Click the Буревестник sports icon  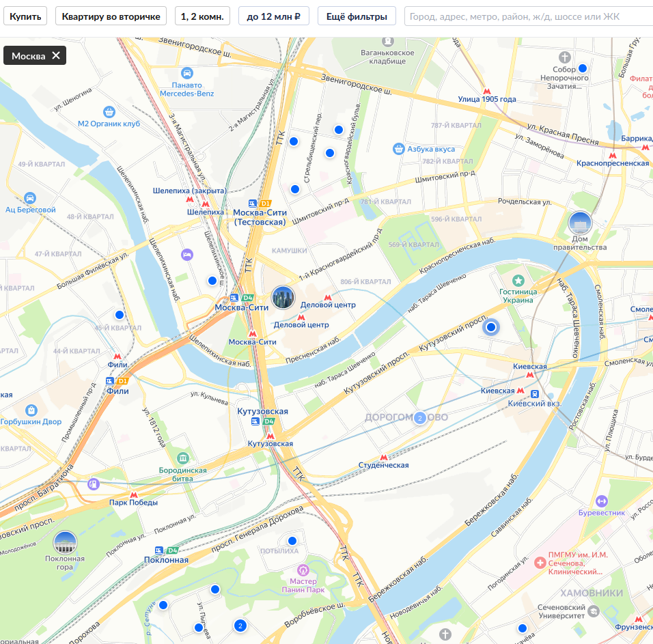pyautogui.click(x=601, y=501)
